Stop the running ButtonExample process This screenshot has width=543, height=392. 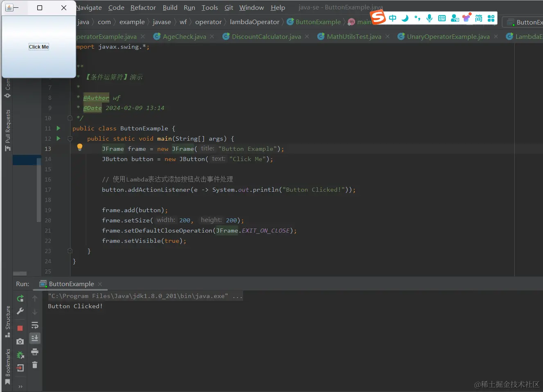(x=20, y=328)
